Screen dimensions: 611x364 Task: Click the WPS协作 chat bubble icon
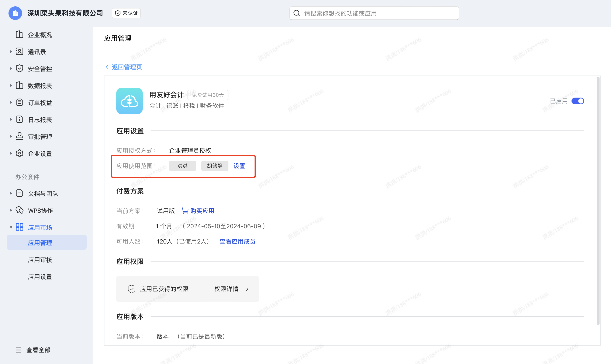[19, 210]
